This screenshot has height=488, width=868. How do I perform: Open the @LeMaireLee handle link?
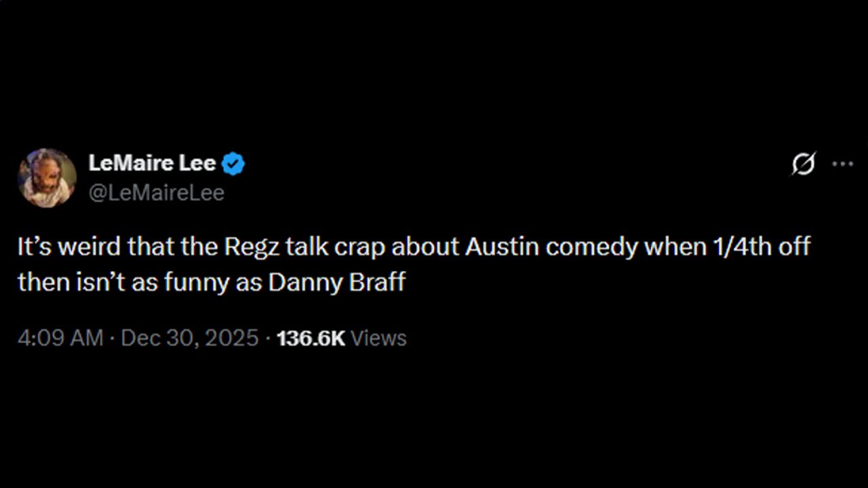156,193
